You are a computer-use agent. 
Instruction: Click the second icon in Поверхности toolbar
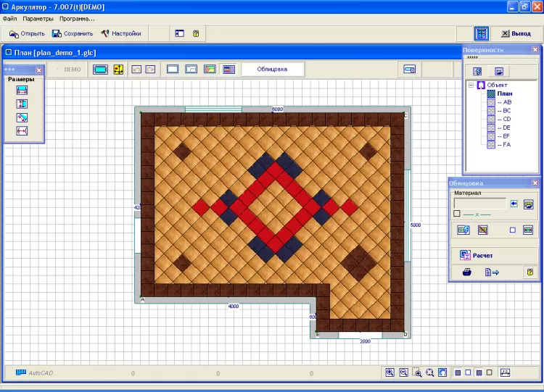point(499,72)
